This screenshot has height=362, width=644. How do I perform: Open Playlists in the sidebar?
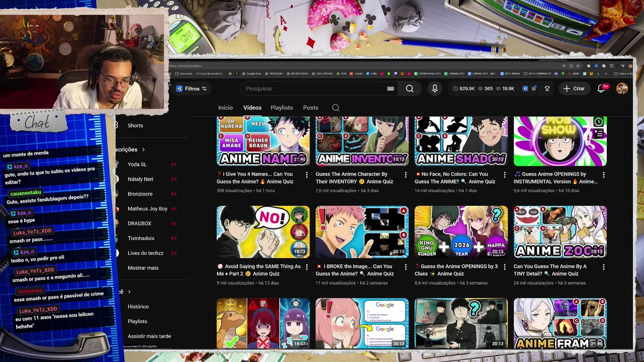point(137,321)
